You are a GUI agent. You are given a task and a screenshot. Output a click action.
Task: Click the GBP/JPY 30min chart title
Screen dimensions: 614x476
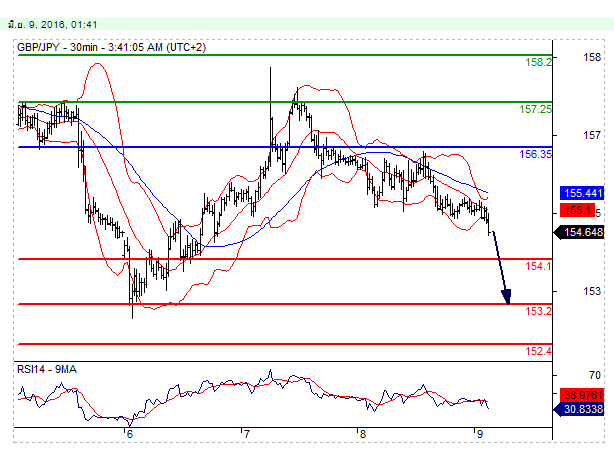111,47
